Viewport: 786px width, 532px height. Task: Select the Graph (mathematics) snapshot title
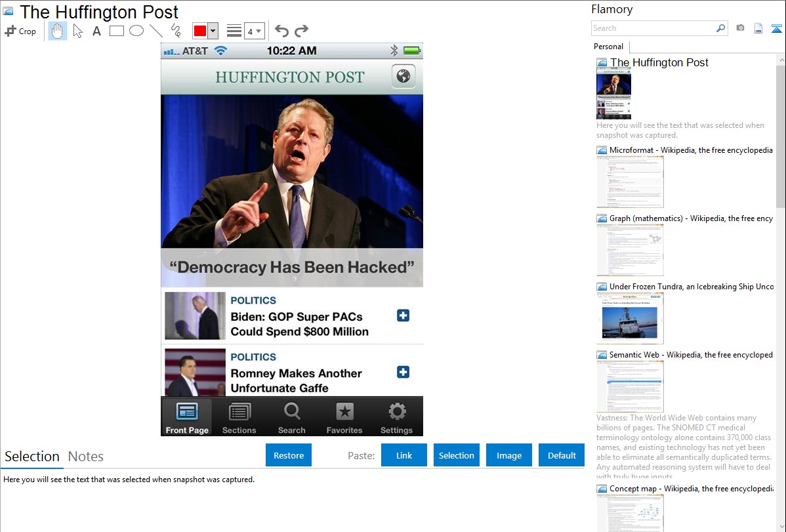[x=692, y=218]
